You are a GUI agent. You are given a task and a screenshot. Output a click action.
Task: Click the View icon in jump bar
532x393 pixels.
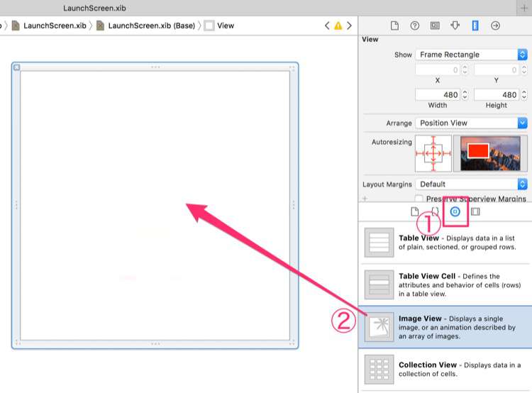[x=209, y=26]
